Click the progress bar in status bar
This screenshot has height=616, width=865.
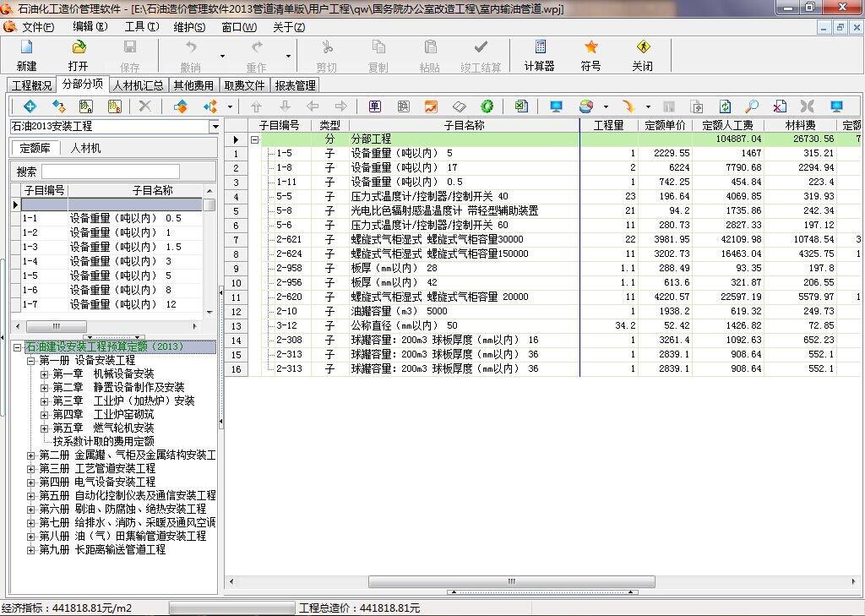pyautogui.click(x=232, y=608)
